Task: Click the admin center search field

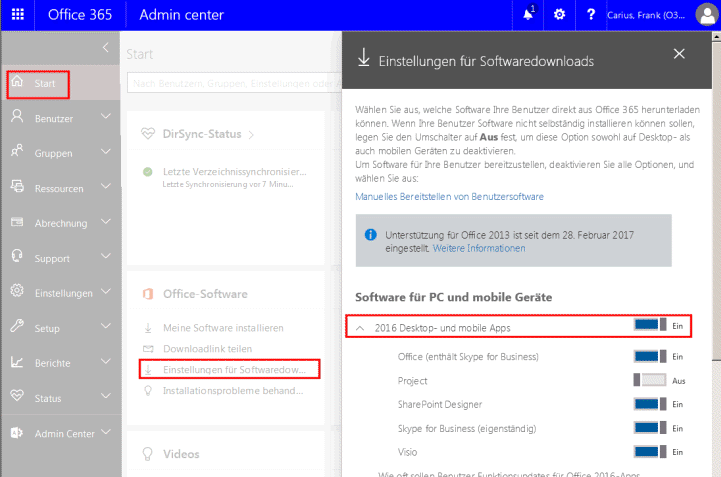Action: pos(234,83)
